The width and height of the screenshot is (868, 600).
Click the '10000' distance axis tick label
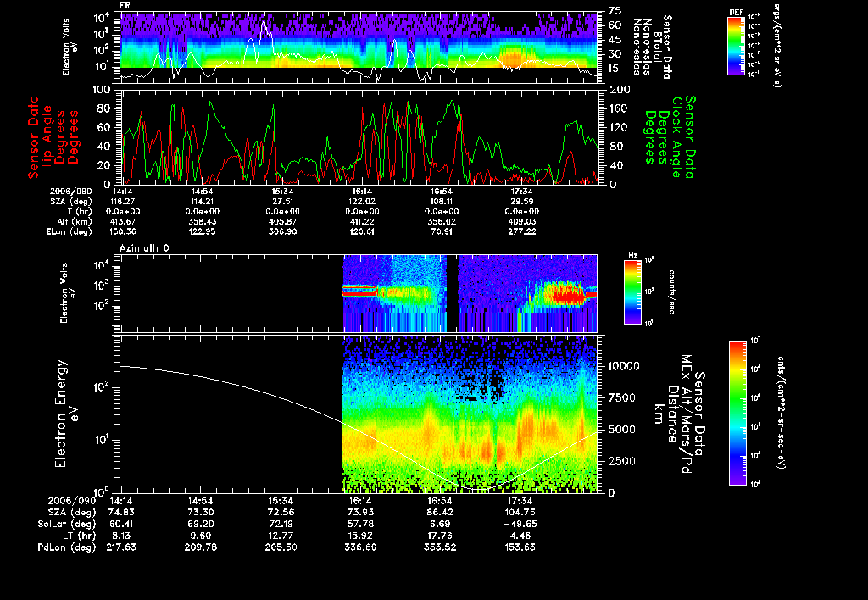pyautogui.click(x=624, y=366)
